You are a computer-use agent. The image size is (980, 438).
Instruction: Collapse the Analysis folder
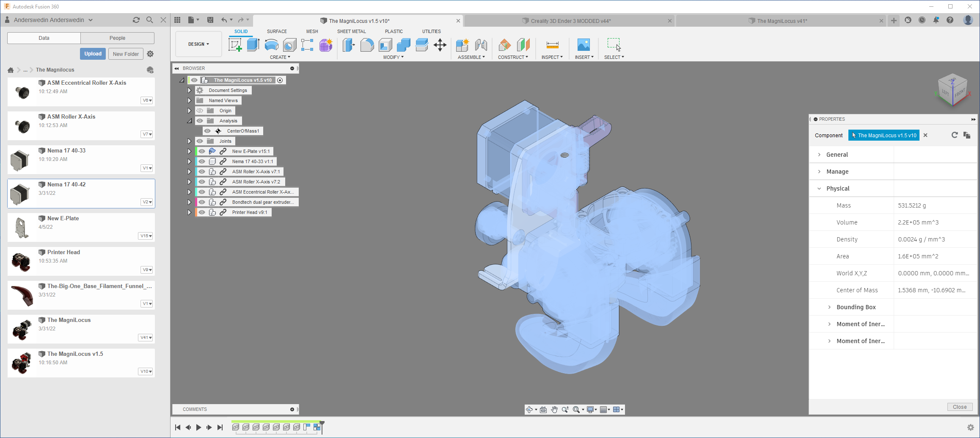[x=189, y=121]
